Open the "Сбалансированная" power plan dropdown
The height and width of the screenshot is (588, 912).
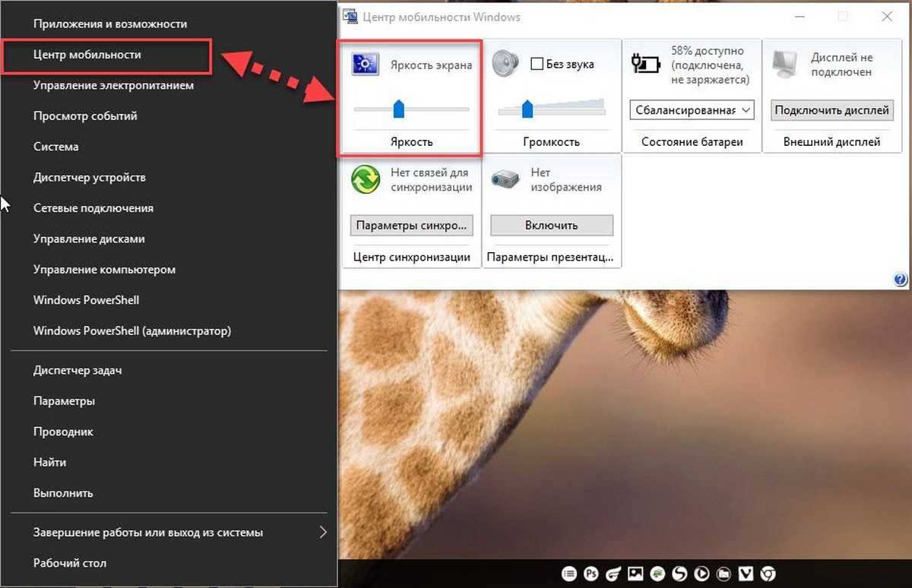coord(692,110)
